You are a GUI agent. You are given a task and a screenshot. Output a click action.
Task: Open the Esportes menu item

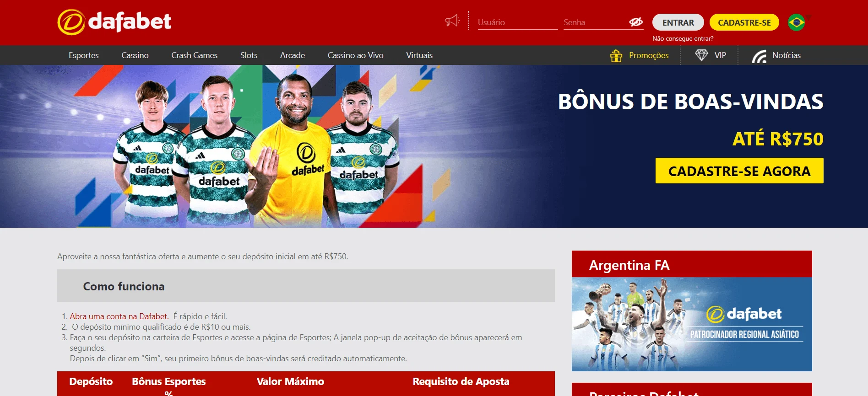point(84,55)
